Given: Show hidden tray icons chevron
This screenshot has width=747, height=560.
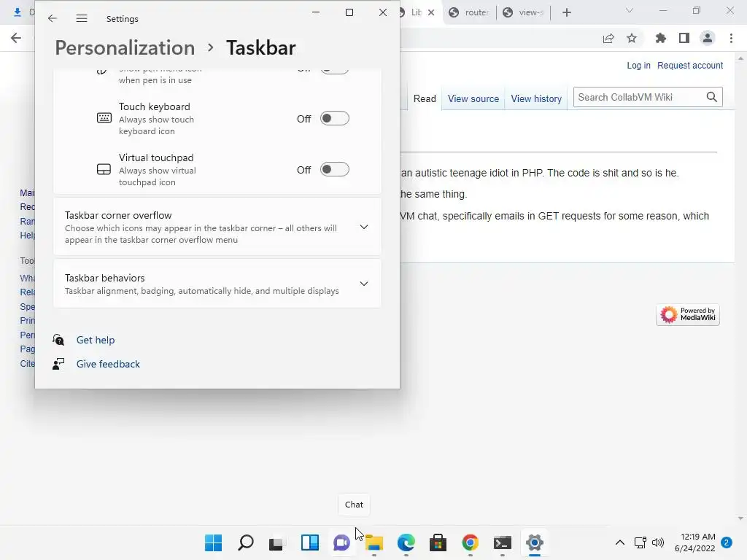Looking at the screenshot, I should (620, 542).
